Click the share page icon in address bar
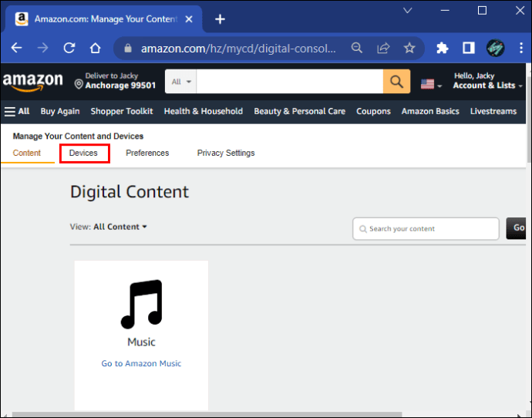This screenshot has width=532, height=418. (x=383, y=48)
